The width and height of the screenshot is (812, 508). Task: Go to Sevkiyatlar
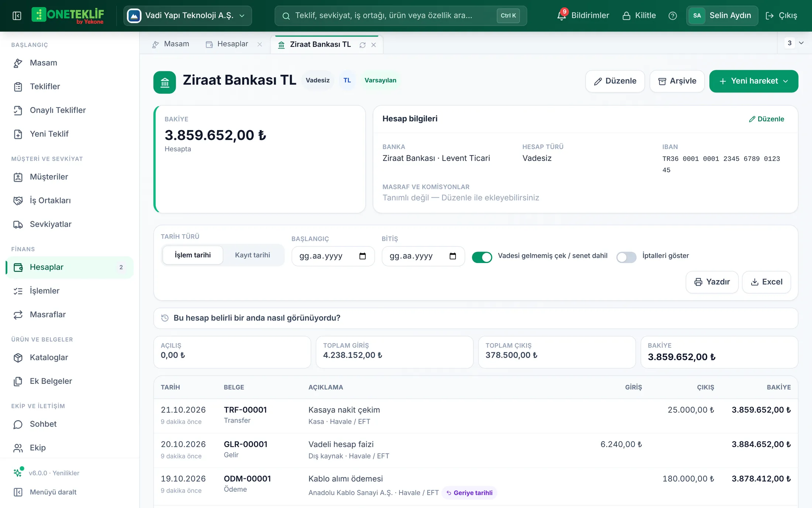70,224
